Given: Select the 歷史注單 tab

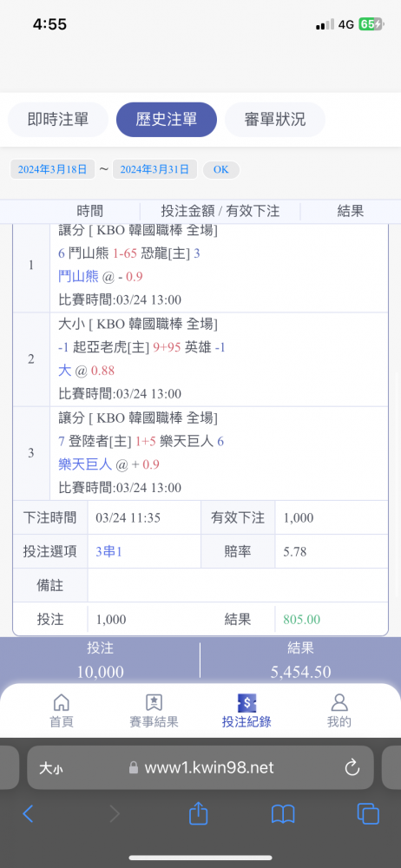Looking at the screenshot, I should pos(167,120).
